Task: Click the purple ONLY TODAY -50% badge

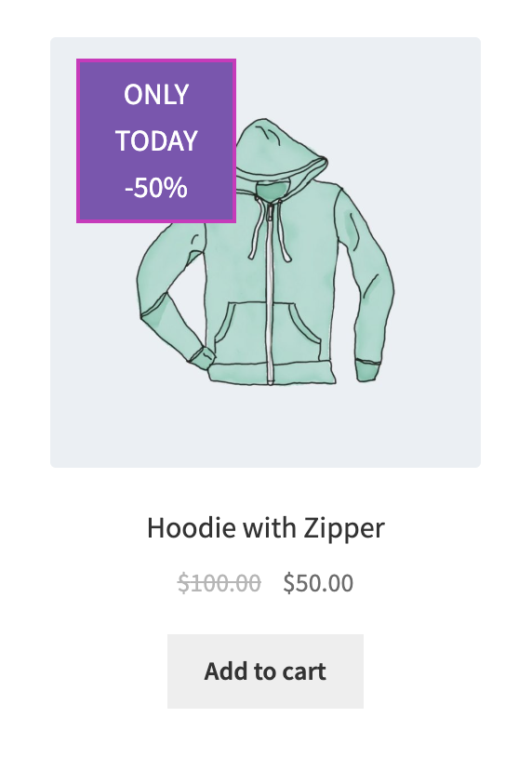Action: tap(156, 141)
